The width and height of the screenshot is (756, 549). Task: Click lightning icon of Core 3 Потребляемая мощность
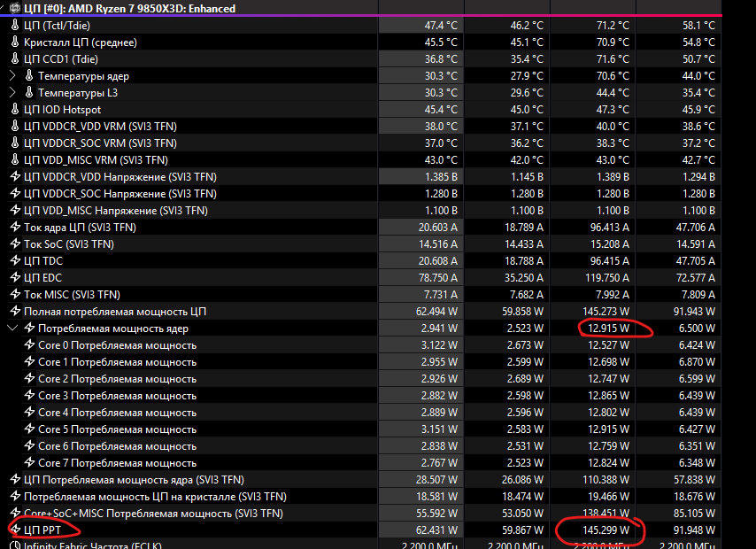click(x=29, y=396)
